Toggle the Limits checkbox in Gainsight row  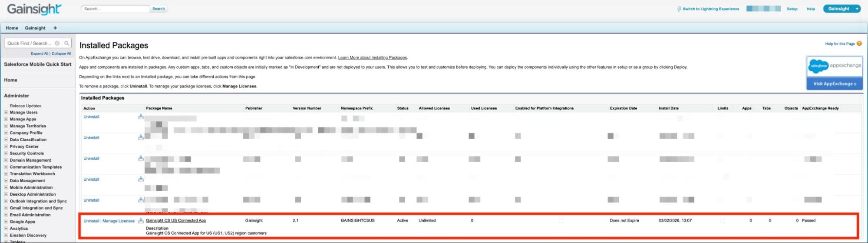[x=723, y=221]
